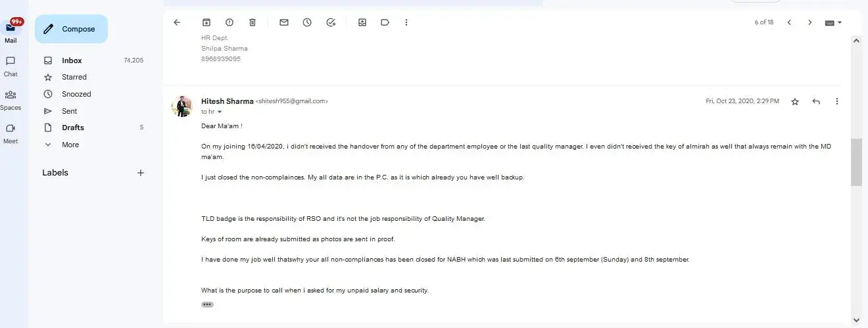Star Hitesh Sharma's message
Viewport: 868px width, 328px height.
click(x=795, y=101)
